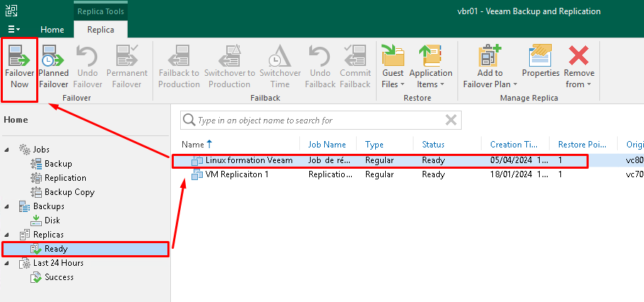This screenshot has width=644, height=302.
Task: Click the Switchover Time icon
Action: click(279, 55)
